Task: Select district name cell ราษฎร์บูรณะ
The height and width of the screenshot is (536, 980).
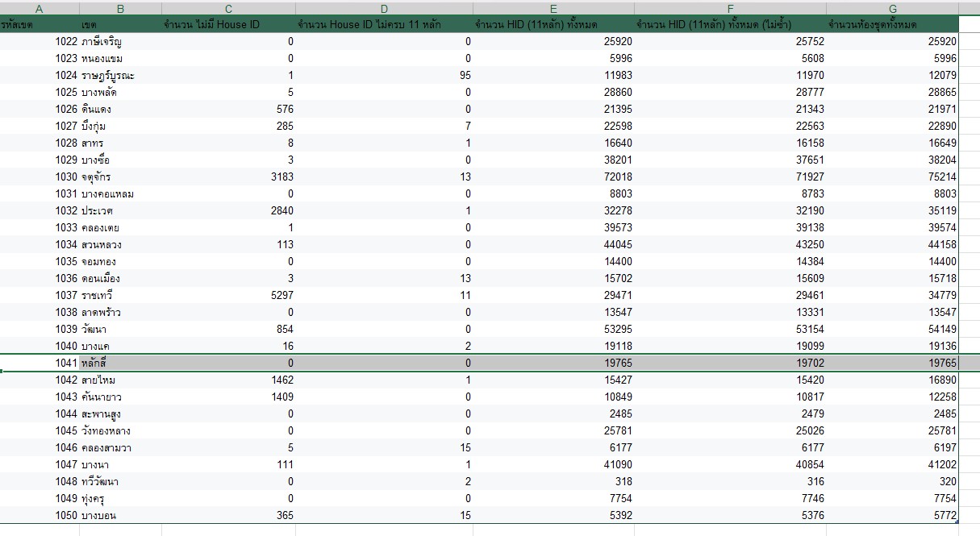Action: point(120,75)
